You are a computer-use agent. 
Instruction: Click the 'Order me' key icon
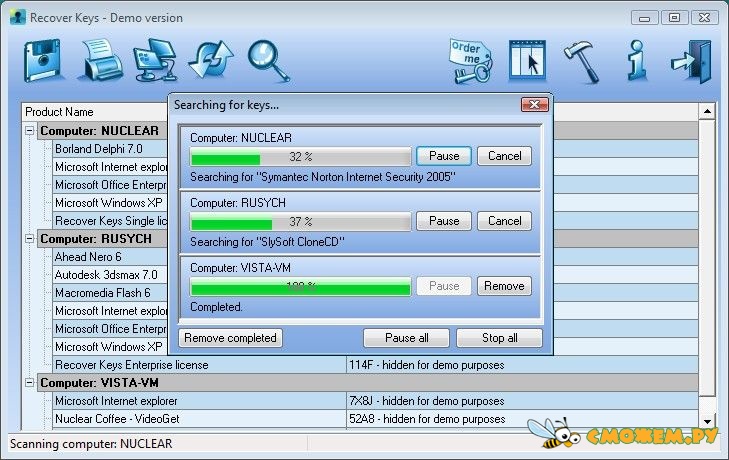click(x=470, y=62)
